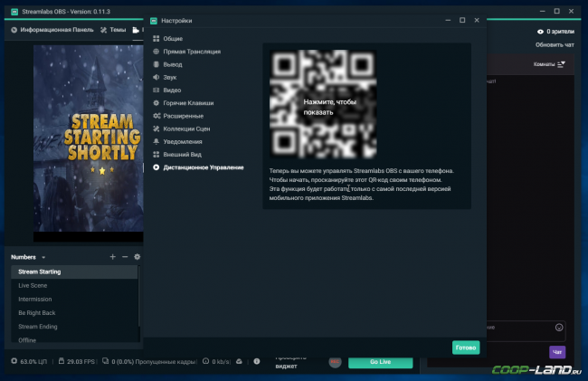The height and width of the screenshot is (381, 588).
Task: Click the Streamlabs OBS title bar app icon
Action: 14,12
